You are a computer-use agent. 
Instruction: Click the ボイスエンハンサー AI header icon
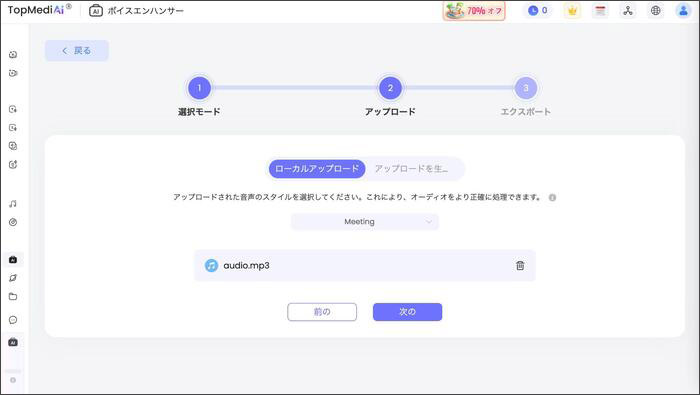pos(96,11)
